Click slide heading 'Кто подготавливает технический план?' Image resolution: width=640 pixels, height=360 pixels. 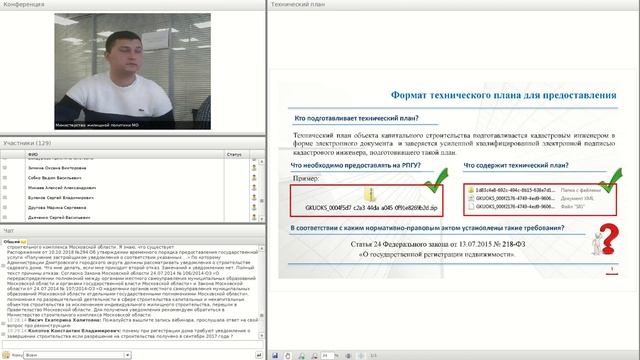[x=356, y=118]
